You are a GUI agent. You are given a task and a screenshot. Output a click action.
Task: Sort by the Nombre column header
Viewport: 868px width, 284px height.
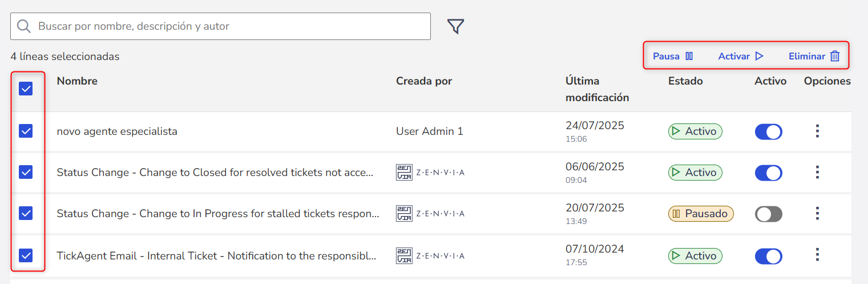pyautogui.click(x=77, y=81)
